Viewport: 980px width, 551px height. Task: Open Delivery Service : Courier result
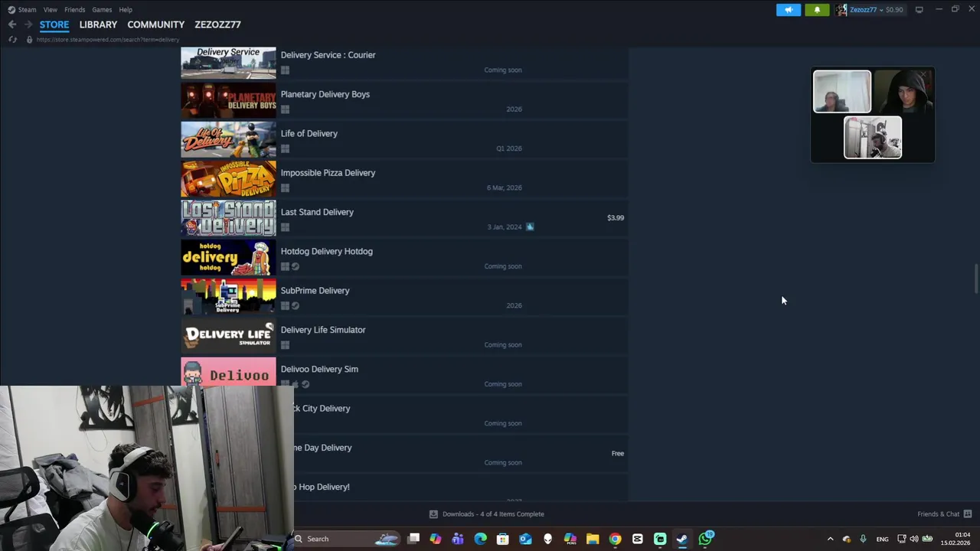[x=404, y=63]
